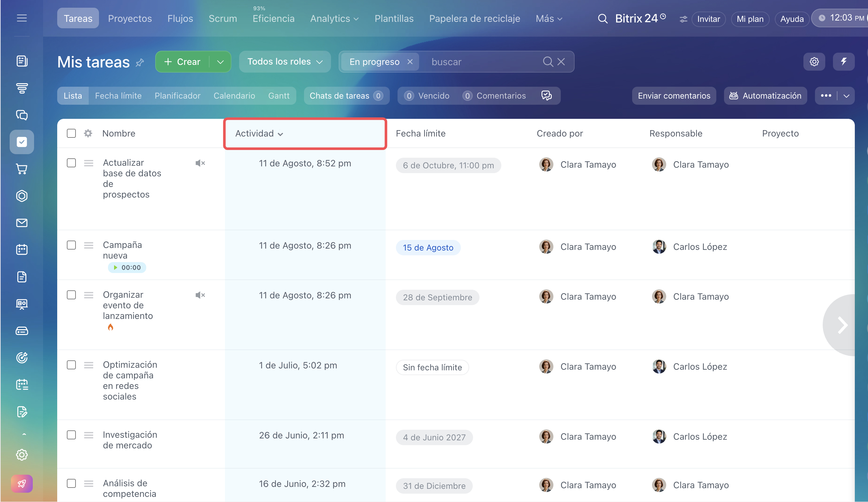Screen dimensions: 868x502
Task: Check the Análisis de competencia task
Action: pyautogui.click(x=71, y=483)
